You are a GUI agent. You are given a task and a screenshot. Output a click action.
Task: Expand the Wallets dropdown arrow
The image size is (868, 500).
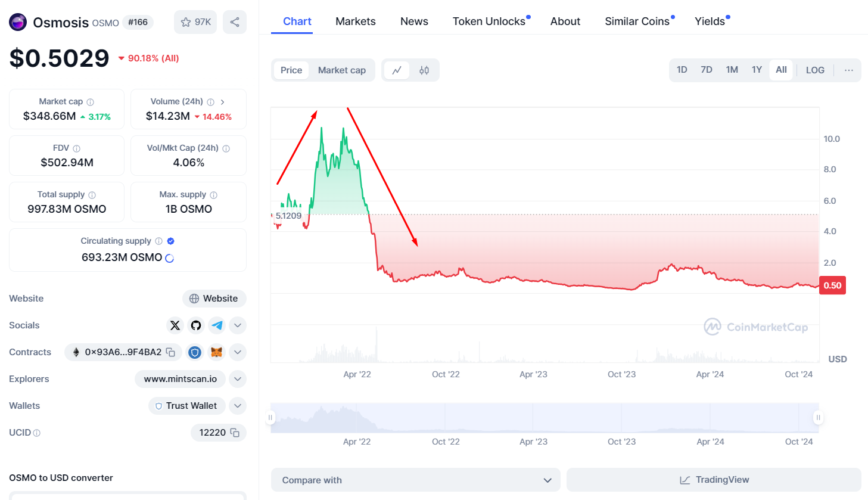click(238, 406)
